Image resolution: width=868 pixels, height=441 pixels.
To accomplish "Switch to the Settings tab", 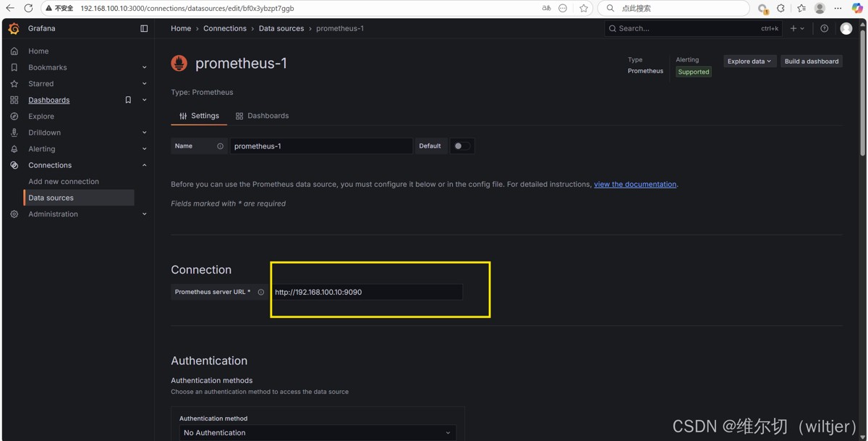I will point(199,116).
